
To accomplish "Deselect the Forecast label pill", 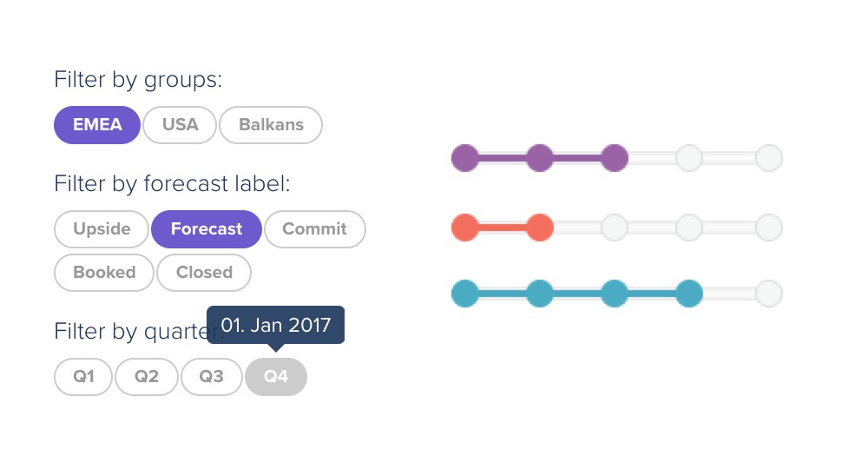I will coord(207,229).
